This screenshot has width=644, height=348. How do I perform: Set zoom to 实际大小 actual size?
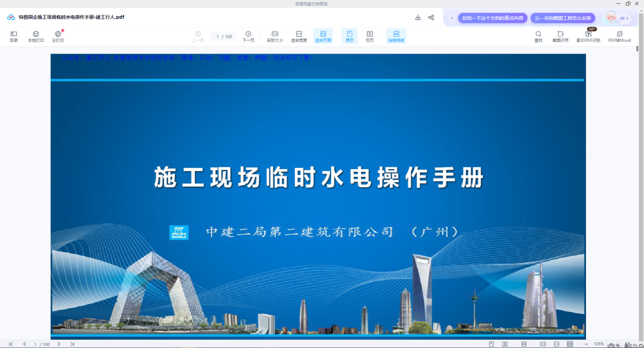click(275, 37)
